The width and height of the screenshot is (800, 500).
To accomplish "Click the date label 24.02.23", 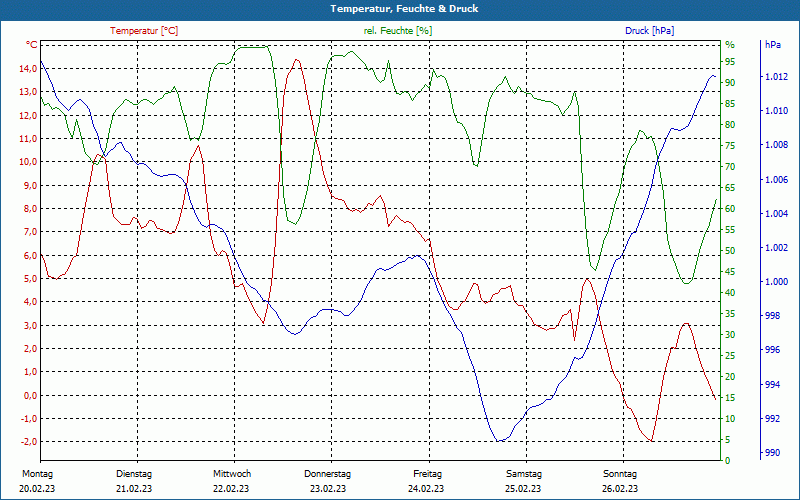I will click(426, 489).
